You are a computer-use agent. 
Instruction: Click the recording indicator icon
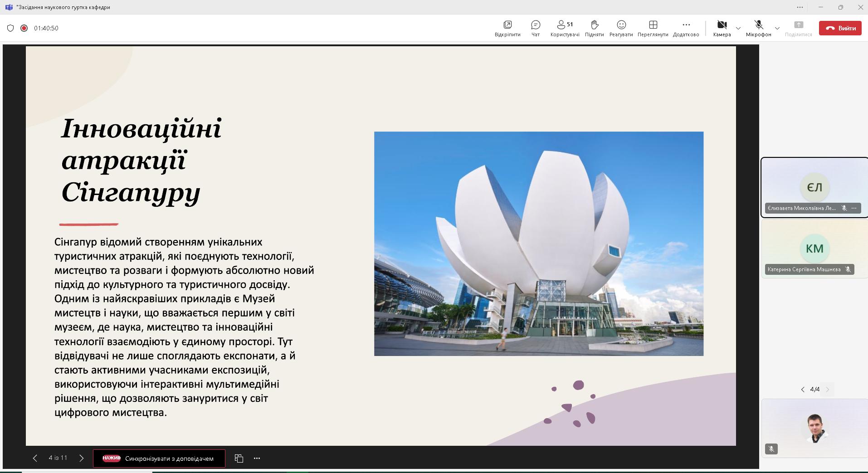coord(24,28)
